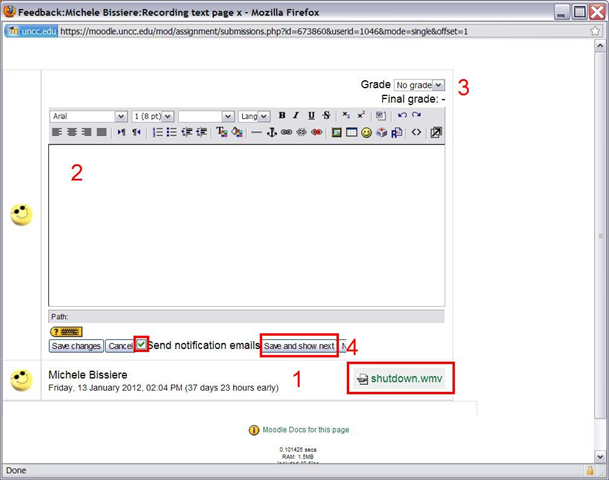Uncheck Send notification emails checkbox
Screen dimensions: 609x480
click(142, 345)
